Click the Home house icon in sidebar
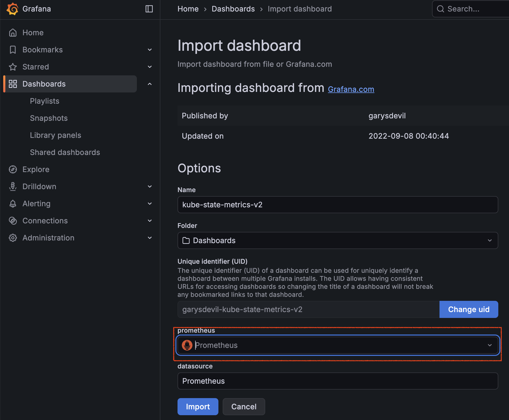The width and height of the screenshot is (509, 420). click(13, 33)
